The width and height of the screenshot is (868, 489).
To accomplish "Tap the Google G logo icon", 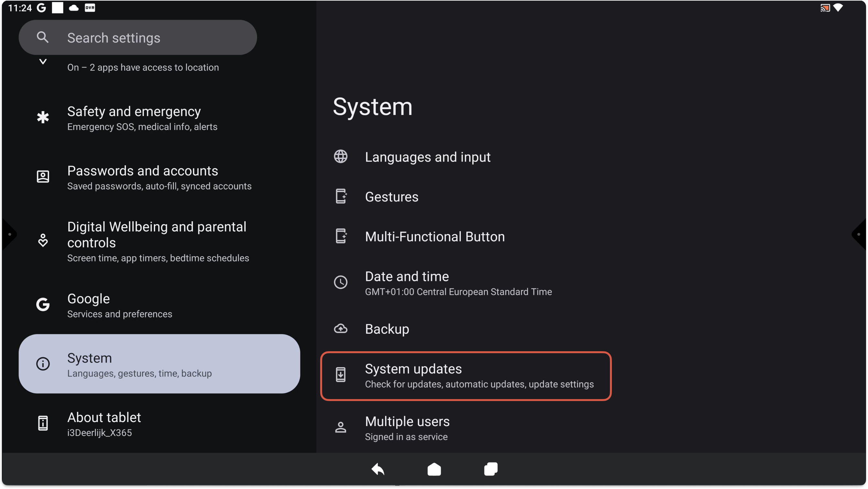I will (43, 305).
